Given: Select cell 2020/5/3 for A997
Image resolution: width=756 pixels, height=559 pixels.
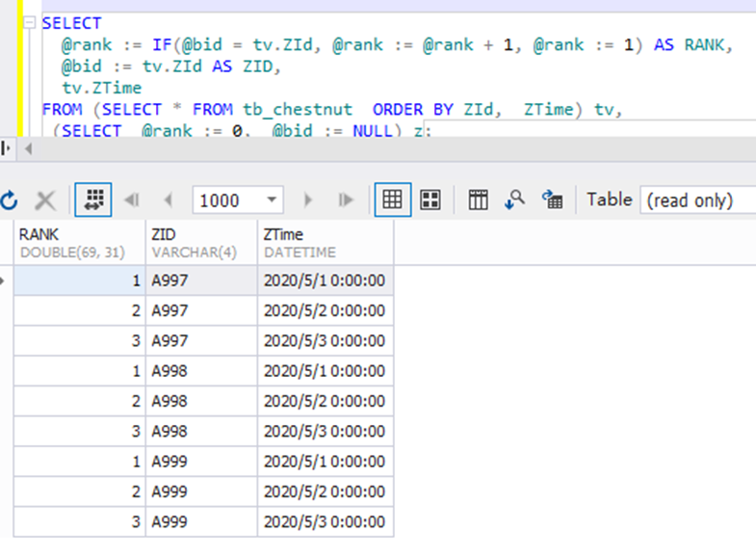Looking at the screenshot, I should 326,341.
